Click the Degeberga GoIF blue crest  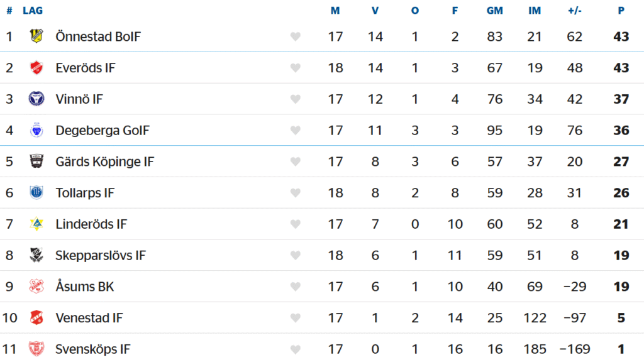coord(36,130)
